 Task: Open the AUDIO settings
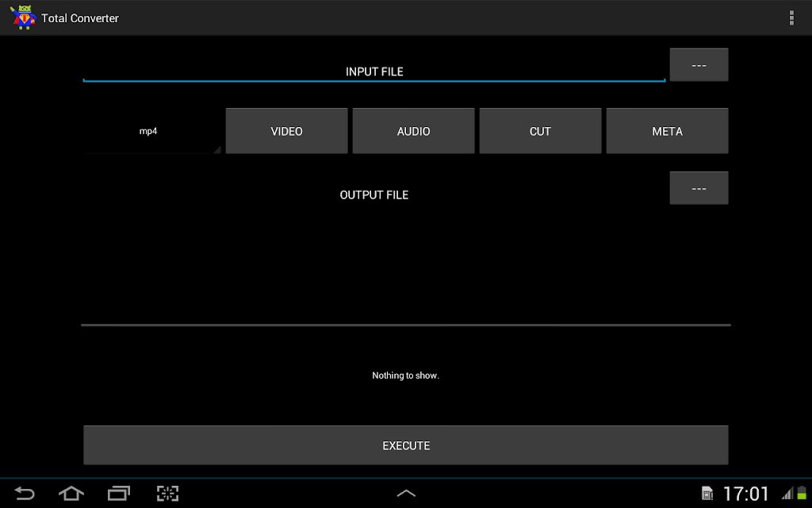413,131
